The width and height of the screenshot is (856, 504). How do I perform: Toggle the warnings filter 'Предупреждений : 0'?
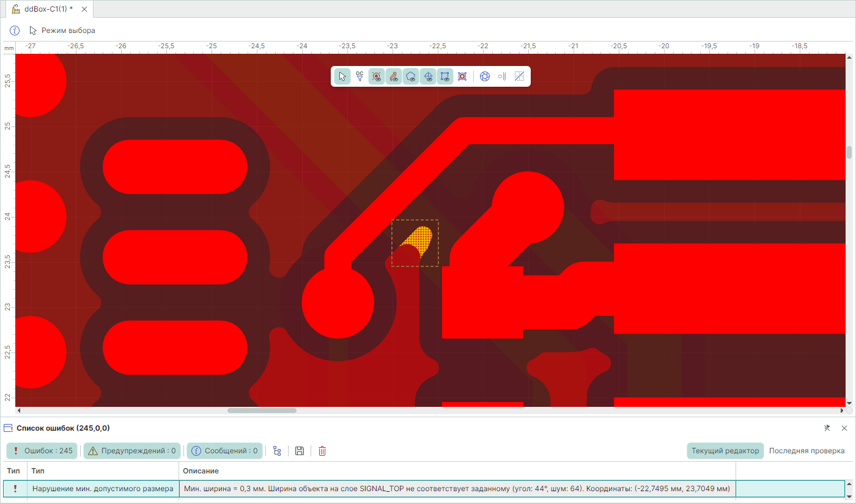point(132,451)
